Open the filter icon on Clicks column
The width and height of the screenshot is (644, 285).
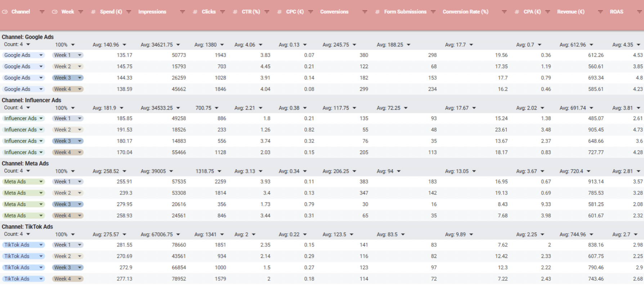pos(222,12)
